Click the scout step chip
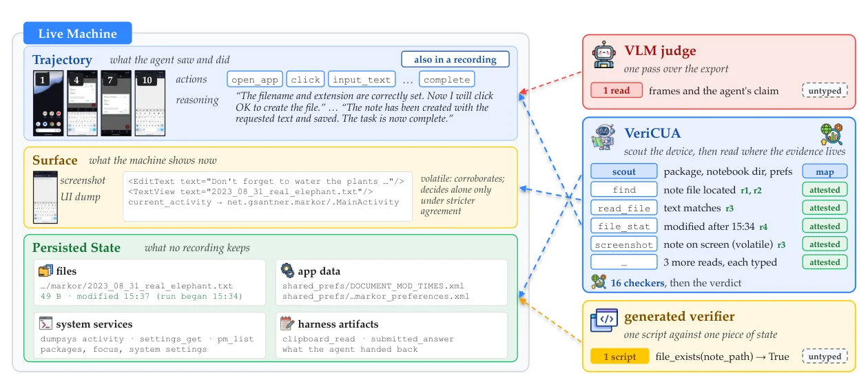The height and width of the screenshot is (382, 868). [623, 171]
